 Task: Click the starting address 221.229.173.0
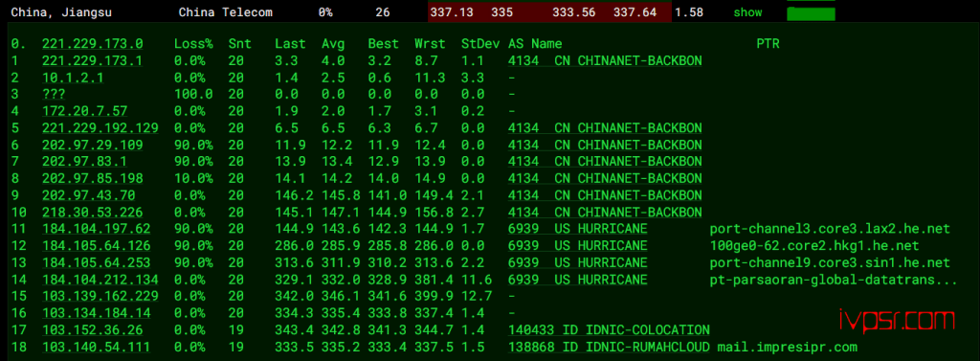(x=93, y=44)
